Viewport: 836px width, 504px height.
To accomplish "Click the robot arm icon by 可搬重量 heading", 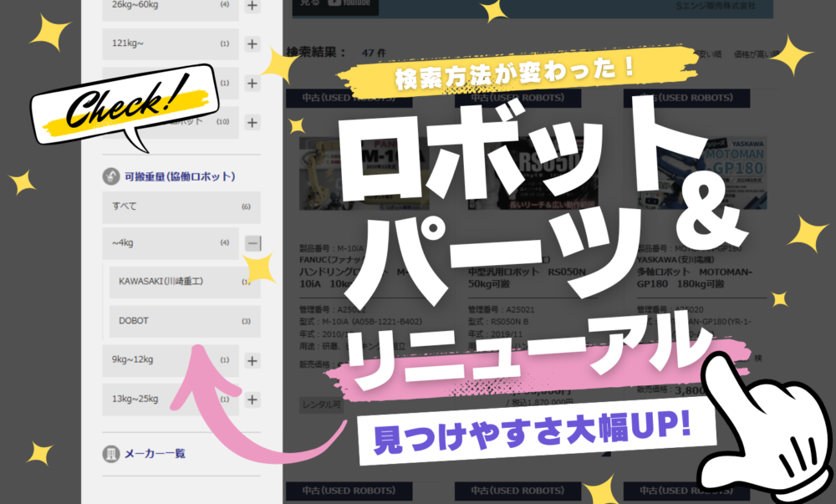I will pos(111,176).
